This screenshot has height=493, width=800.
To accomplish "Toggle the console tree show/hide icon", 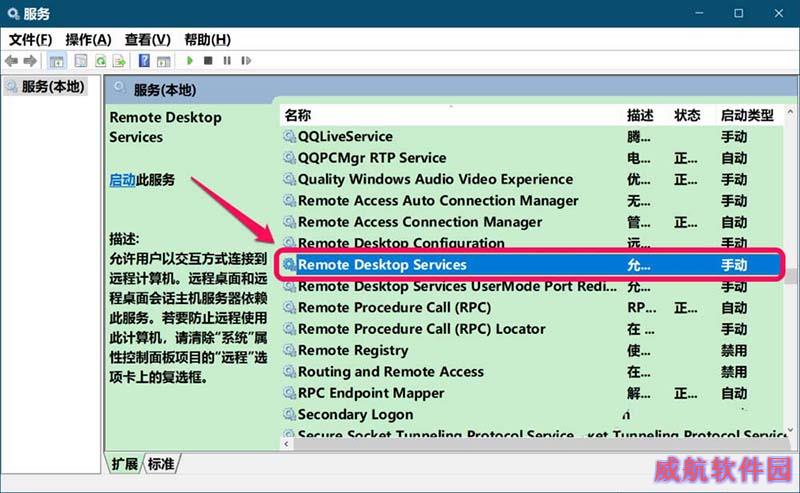I will [x=57, y=61].
